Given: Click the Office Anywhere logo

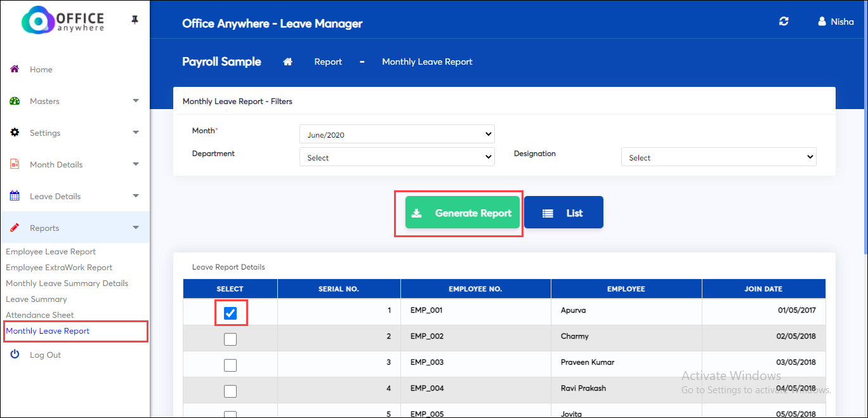Looking at the screenshot, I should coord(63,20).
